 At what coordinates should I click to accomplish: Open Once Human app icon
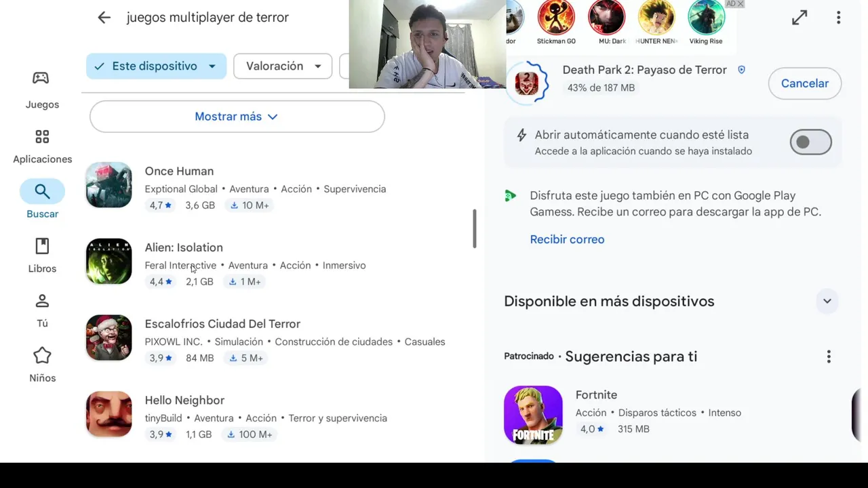point(108,185)
